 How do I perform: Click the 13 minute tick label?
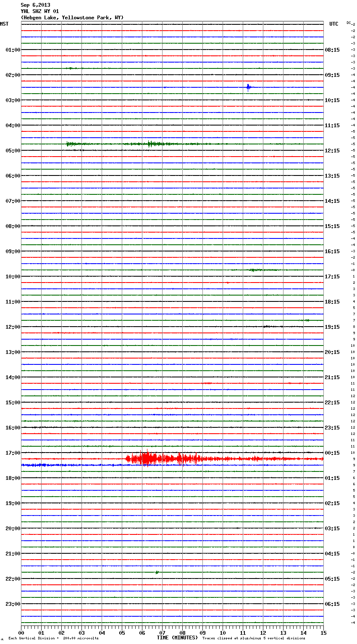283,633
